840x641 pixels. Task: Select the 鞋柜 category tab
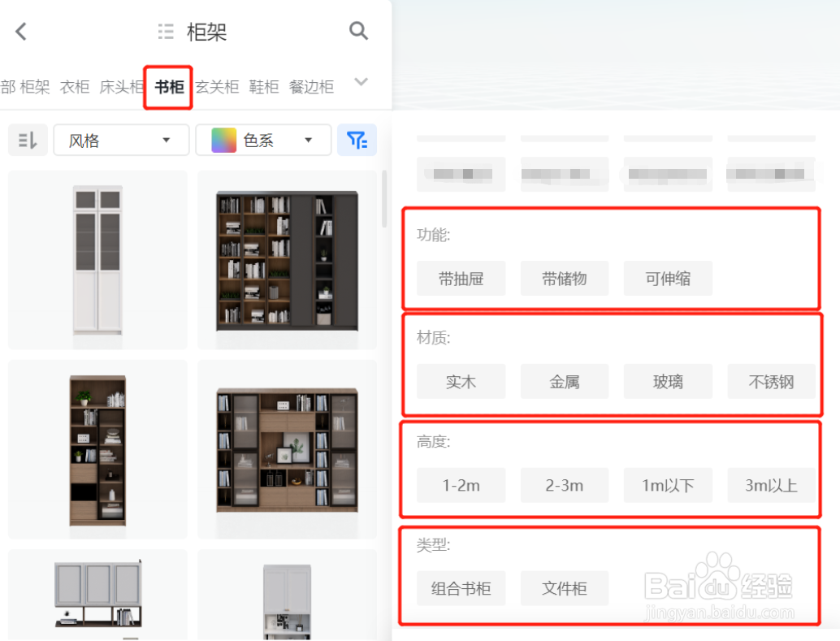[x=263, y=87]
